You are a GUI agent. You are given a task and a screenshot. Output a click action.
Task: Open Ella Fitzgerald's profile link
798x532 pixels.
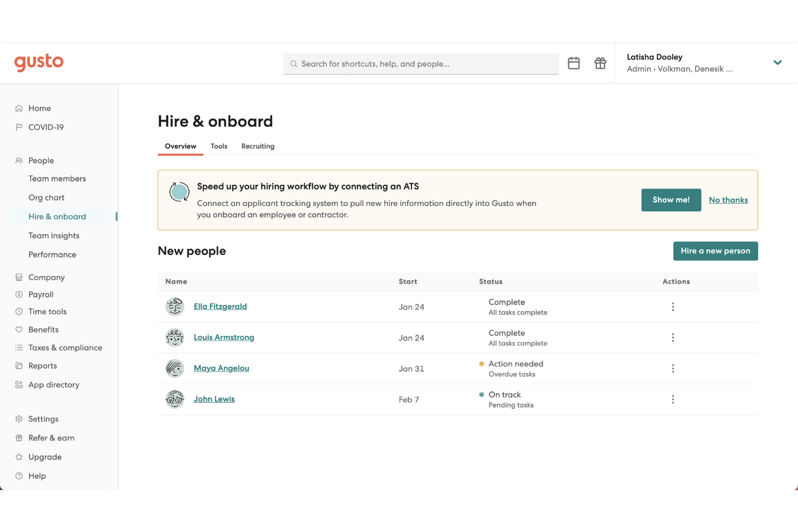[x=220, y=307]
